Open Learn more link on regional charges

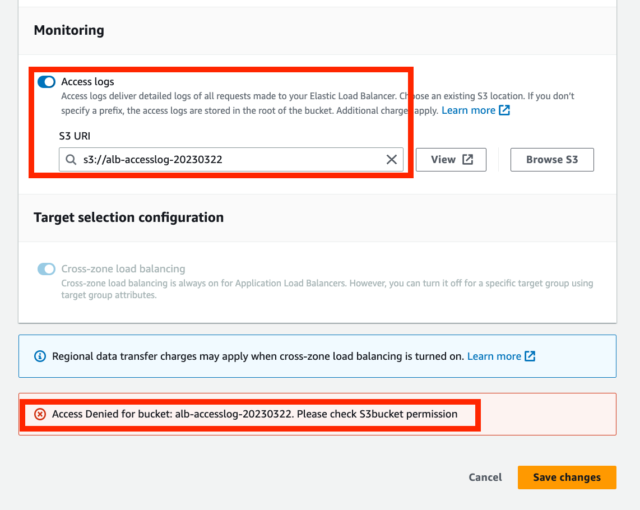[x=494, y=356]
